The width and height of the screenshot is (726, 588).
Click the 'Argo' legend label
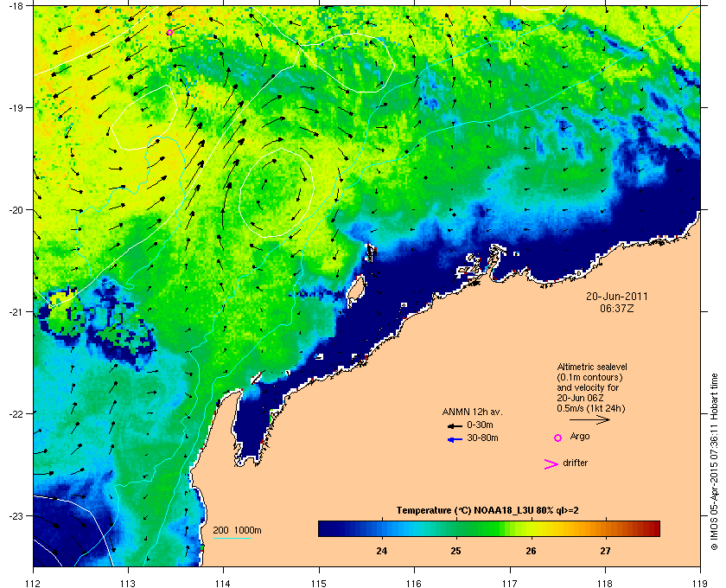580,437
